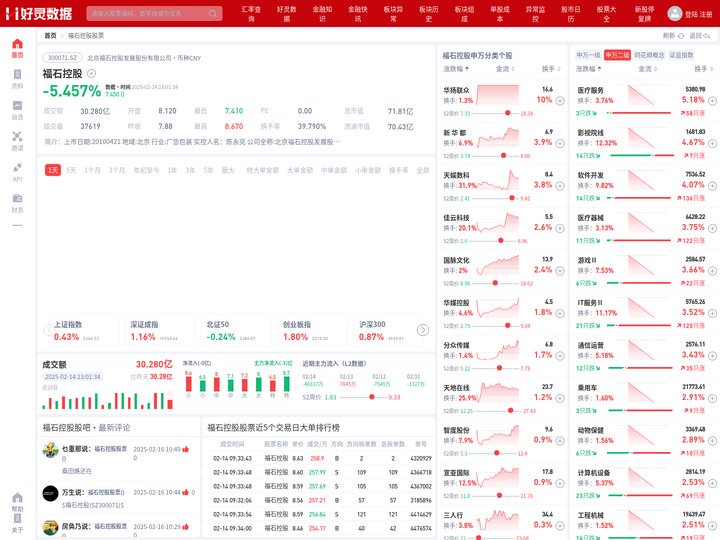
Task: Switch to the 申万二级 tab
Action: (x=617, y=55)
